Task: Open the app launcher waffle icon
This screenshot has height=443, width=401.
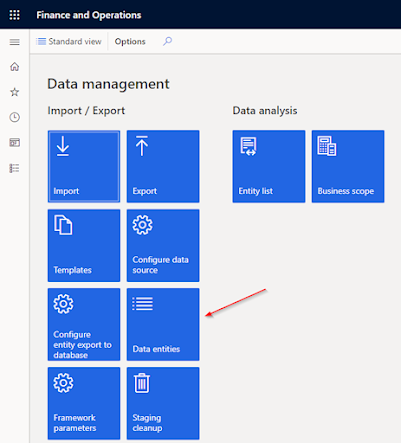Action: pos(14,15)
